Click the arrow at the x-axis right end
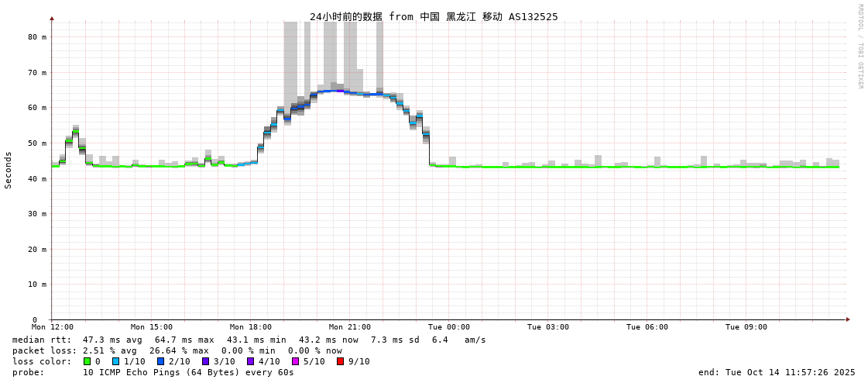 pos(848,319)
